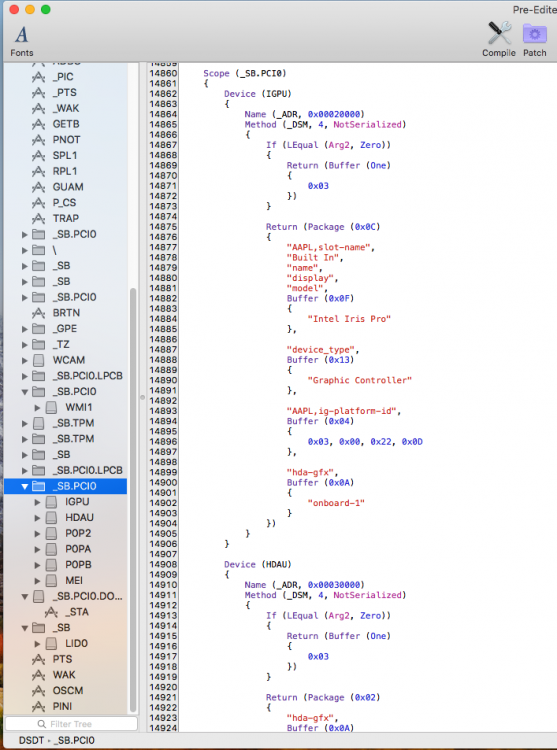The width and height of the screenshot is (557, 750).
Task: Expand the _GPE scope
Action: pyautogui.click(x=24, y=329)
